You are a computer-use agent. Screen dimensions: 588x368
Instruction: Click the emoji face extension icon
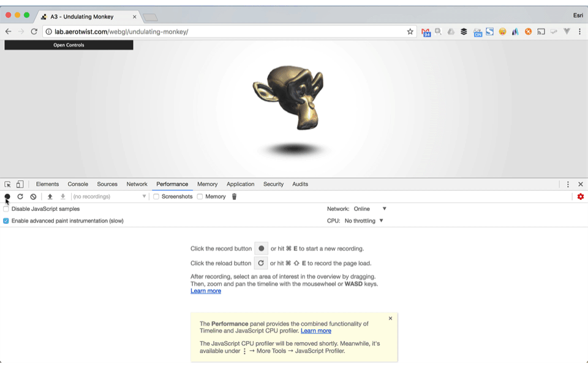(x=502, y=31)
